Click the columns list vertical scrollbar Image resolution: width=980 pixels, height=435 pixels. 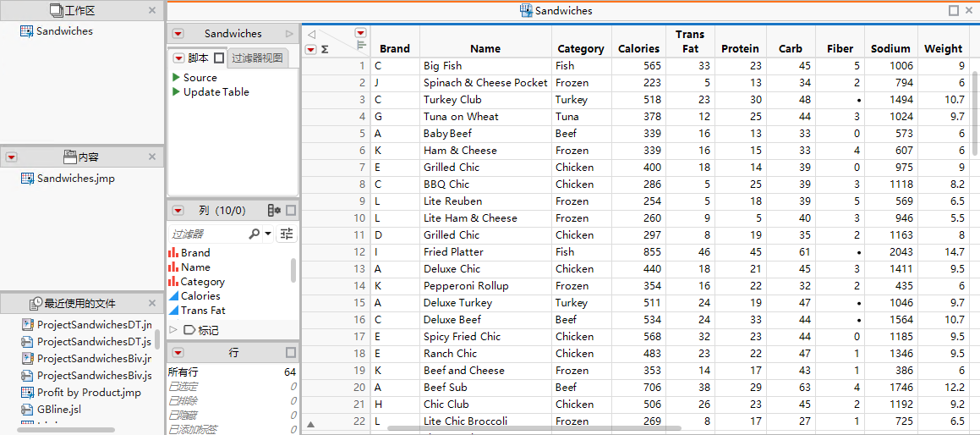tap(293, 270)
